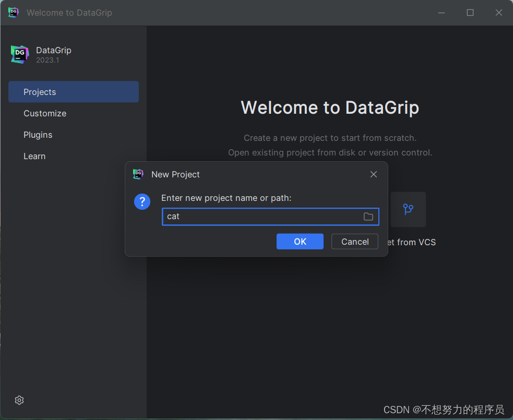This screenshot has height=420, width=513.
Task: Click the version label 2023.1
Action: click(x=46, y=60)
